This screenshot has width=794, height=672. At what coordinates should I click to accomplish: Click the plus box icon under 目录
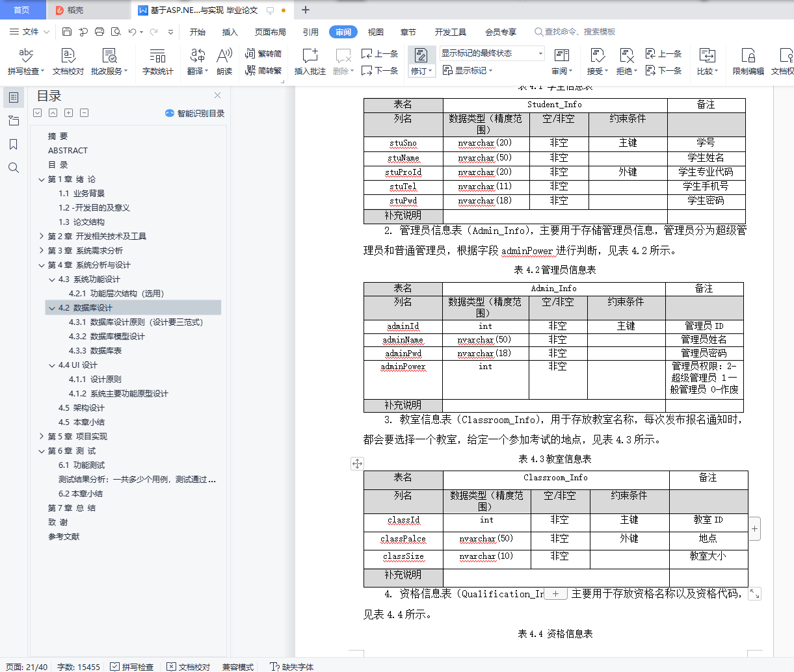point(69,113)
